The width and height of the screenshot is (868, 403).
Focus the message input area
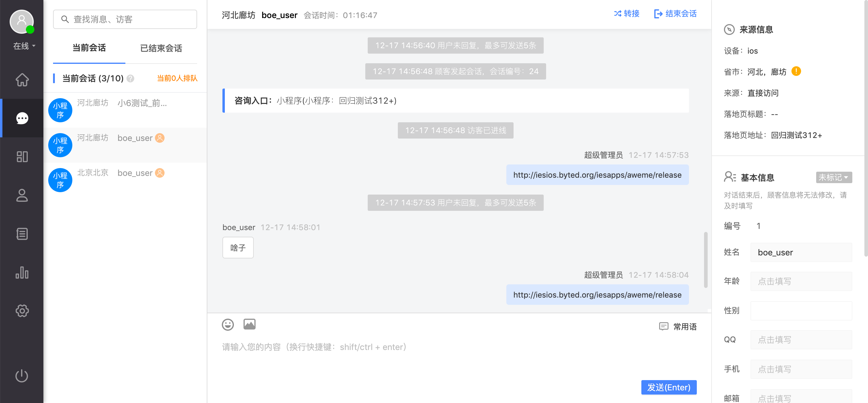click(459, 357)
